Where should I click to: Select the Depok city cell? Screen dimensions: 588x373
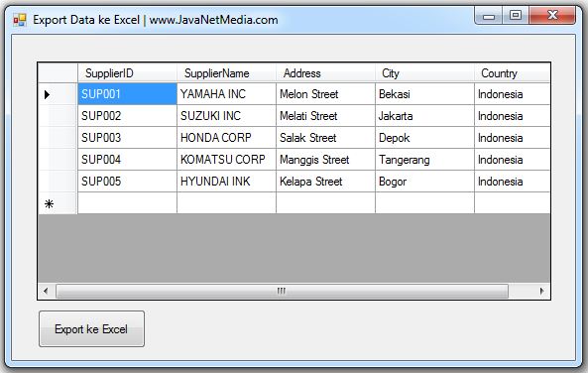(x=424, y=137)
